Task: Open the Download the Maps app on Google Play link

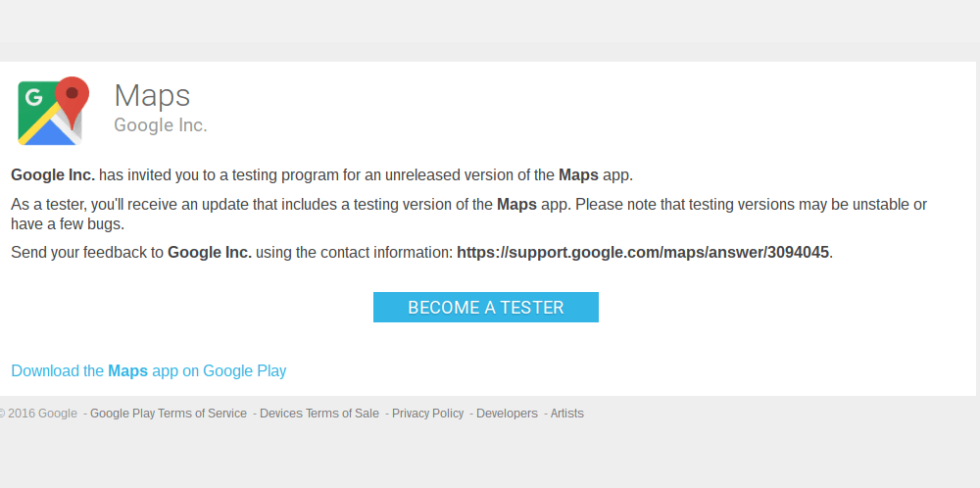Action: pyautogui.click(x=149, y=370)
